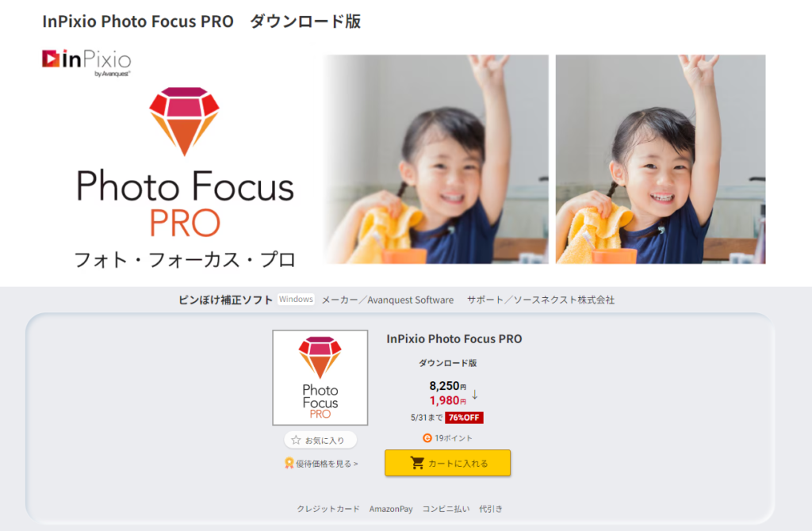
Task: Click the sharp after photo of the girl
Action: pos(661,159)
